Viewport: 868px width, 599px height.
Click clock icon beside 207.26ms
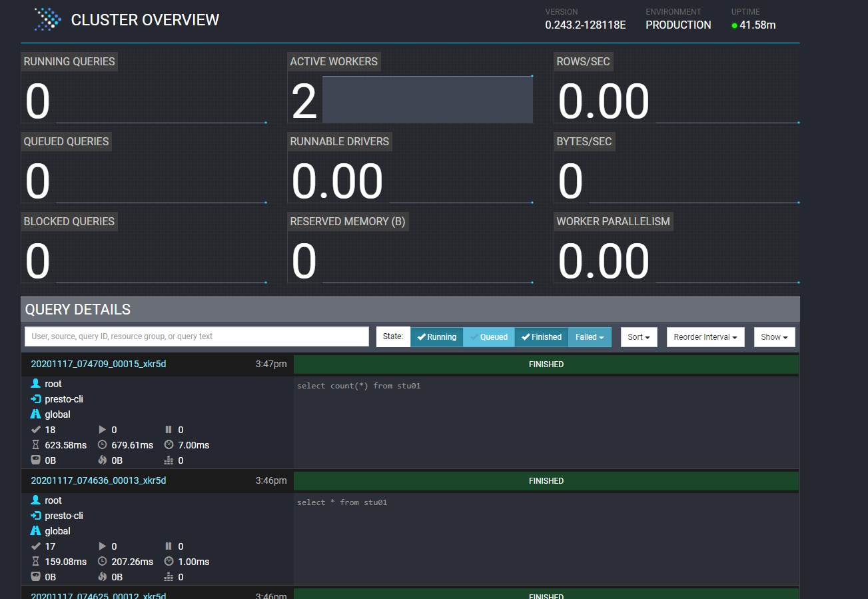[x=103, y=562]
